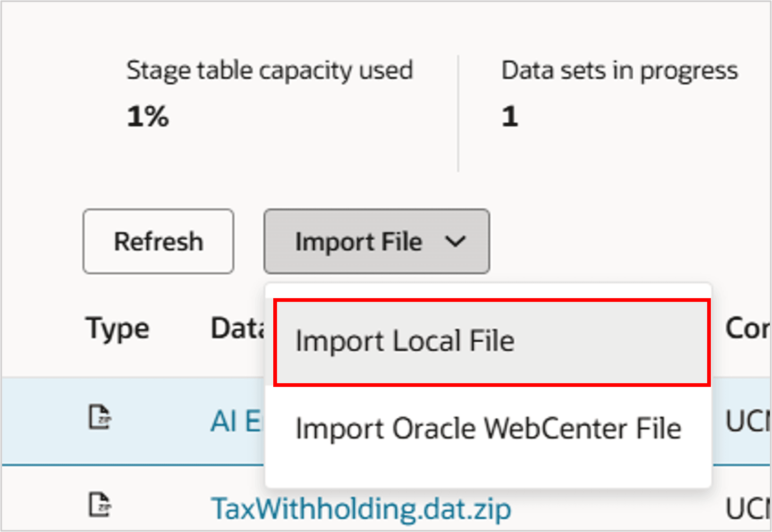Viewport: 772px width, 532px height.
Task: Click the 1% stage capacity value
Action: click(148, 116)
